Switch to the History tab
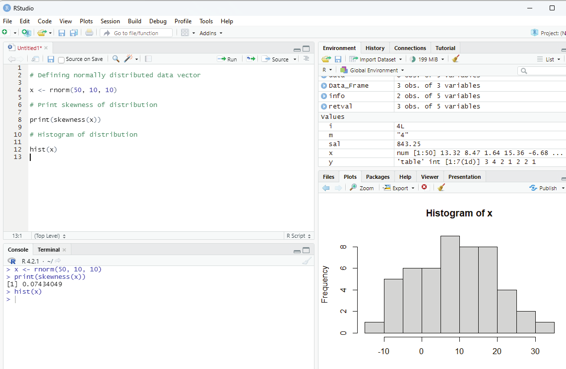 [x=375, y=48]
